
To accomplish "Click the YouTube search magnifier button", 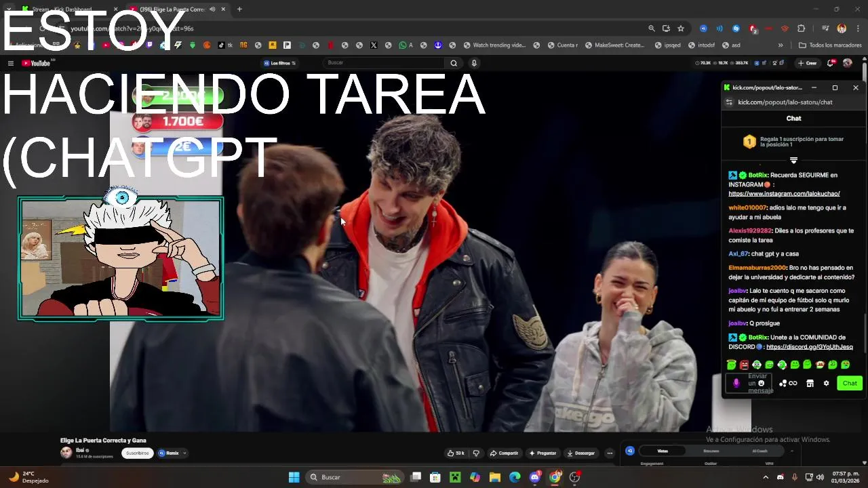I will (454, 63).
